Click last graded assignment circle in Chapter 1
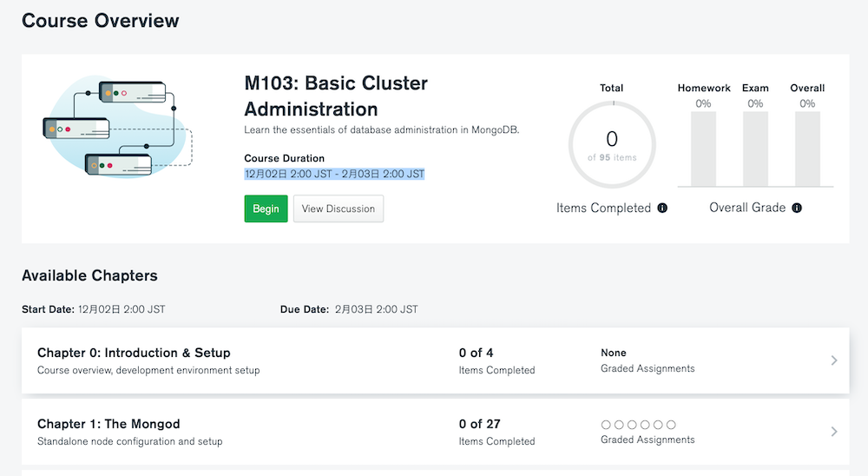Screen dimensions: 868x476 [x=671, y=425]
